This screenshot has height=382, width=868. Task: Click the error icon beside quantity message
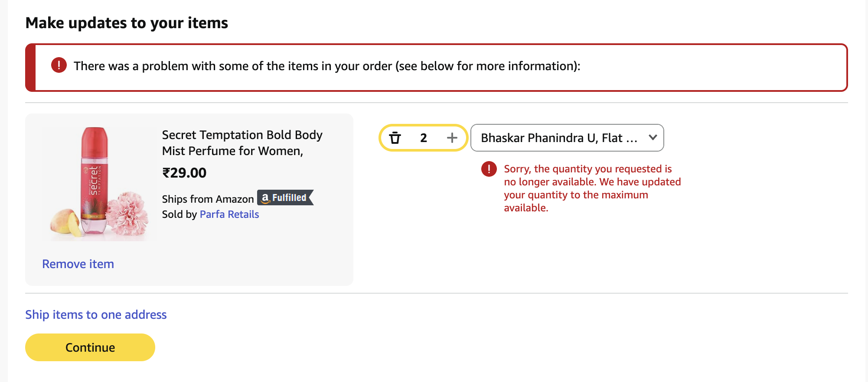point(489,169)
